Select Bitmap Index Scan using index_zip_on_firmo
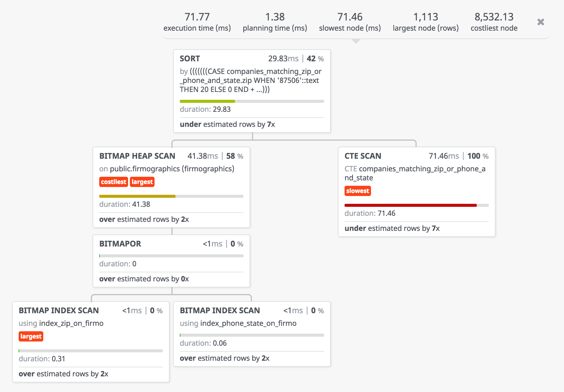 [59, 311]
